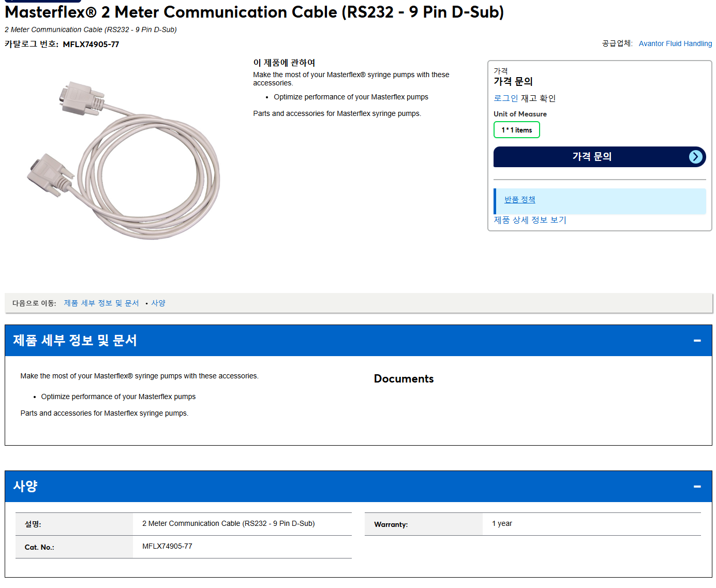Click the 제품 세부 정보 및 문서 header bar
Screen dimensions: 716x588
(x=359, y=341)
